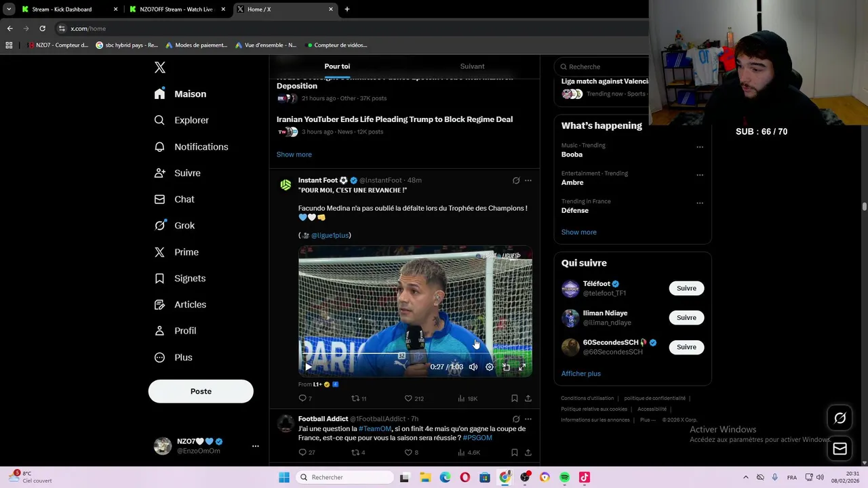Open Explorer in the sidebar
The image size is (868, 488).
pos(182,120)
